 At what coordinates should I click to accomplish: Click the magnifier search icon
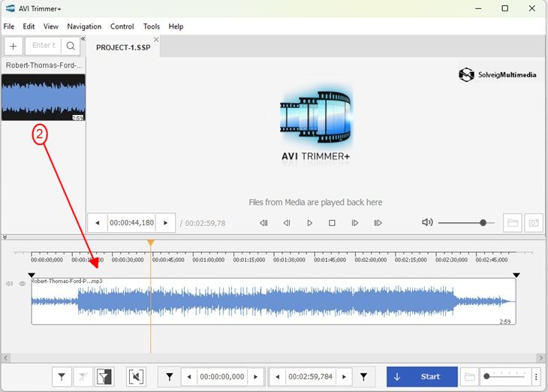[71, 46]
